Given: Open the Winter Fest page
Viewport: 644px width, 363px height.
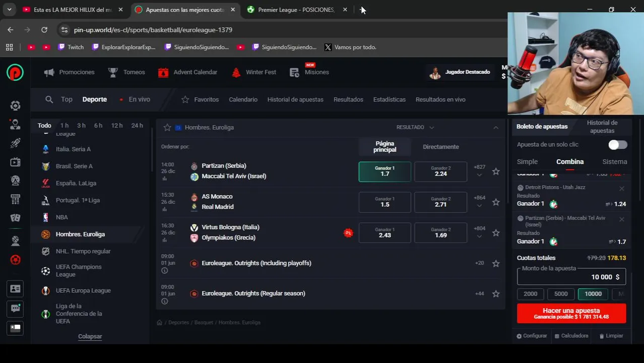Looking at the screenshot, I should click(x=253, y=72).
